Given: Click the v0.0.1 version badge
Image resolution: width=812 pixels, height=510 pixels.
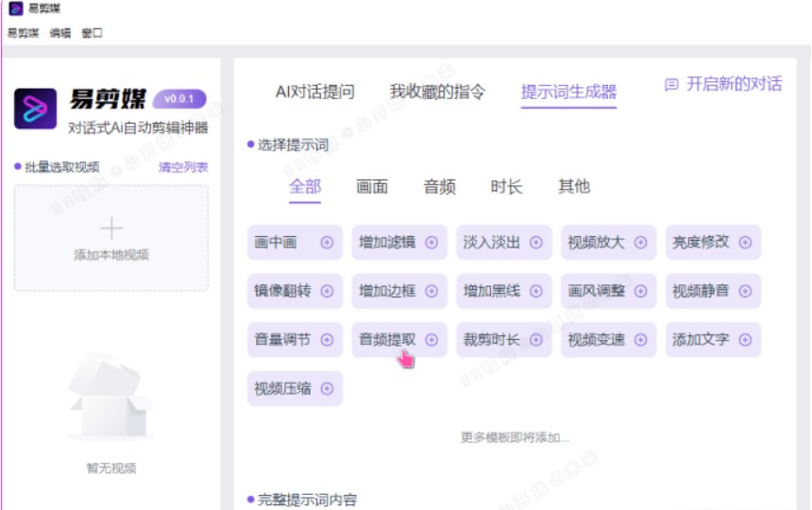Looking at the screenshot, I should click(x=179, y=99).
